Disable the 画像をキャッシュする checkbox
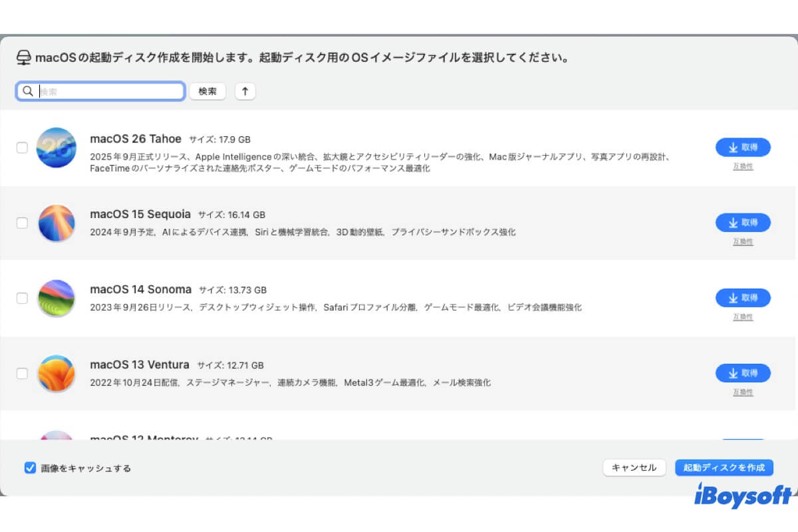The image size is (798, 532). click(30, 468)
